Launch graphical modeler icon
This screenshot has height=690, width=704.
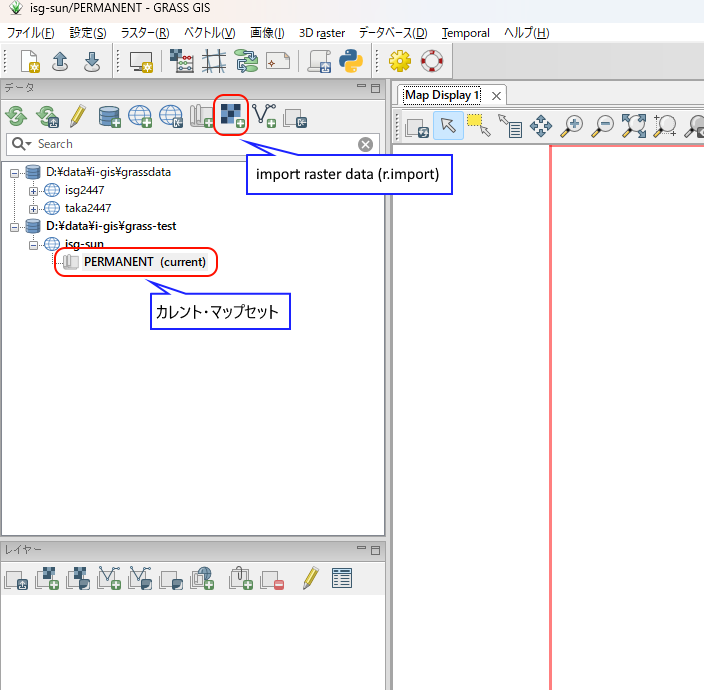coord(247,61)
